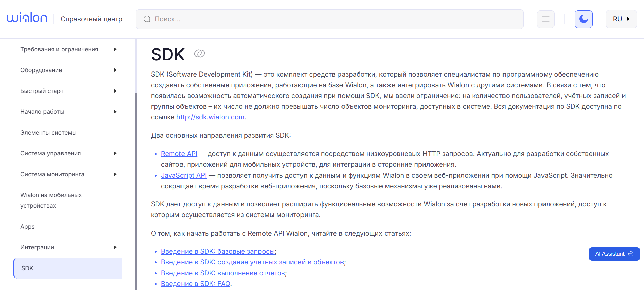Select Apps in the sidebar
644x290 pixels.
pos(27,227)
